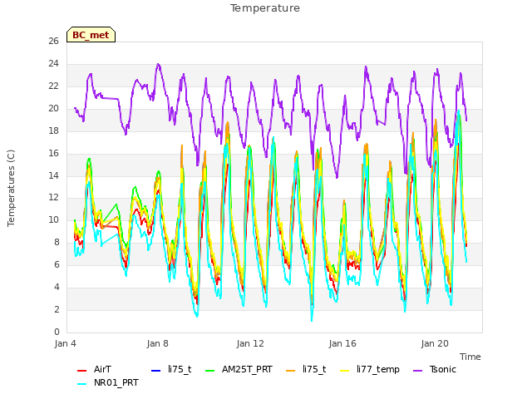Click the Jan 8 x-axis label
Viewport: 532px width, 399px height.
click(x=158, y=343)
